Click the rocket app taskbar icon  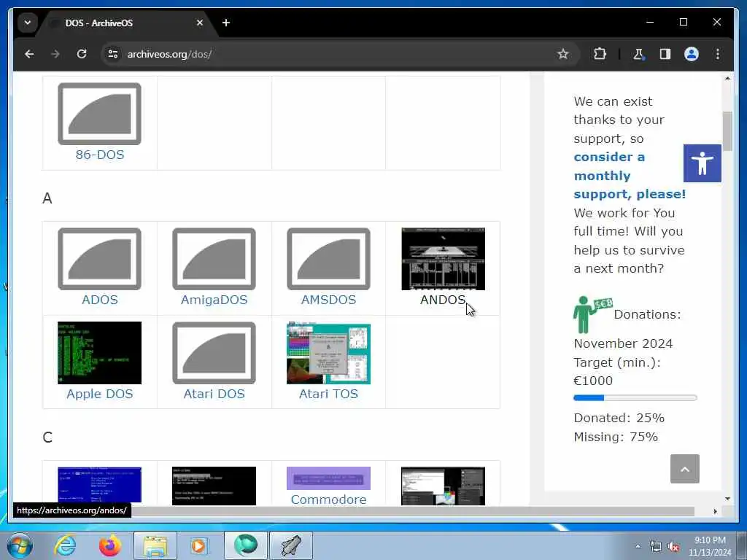coord(291,545)
